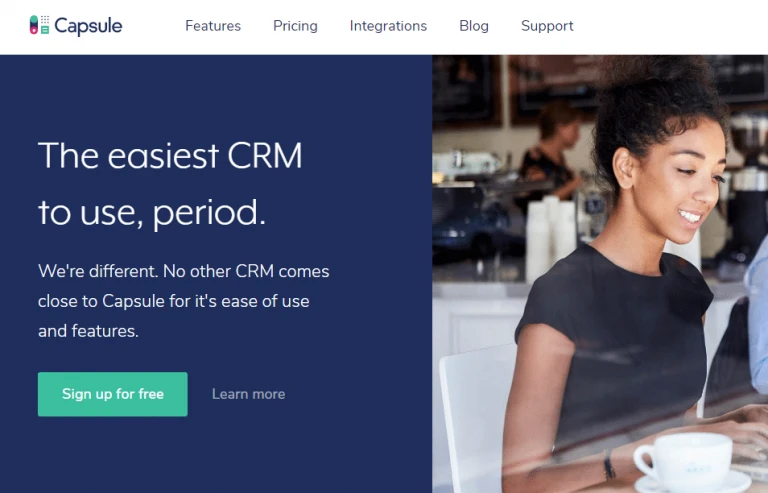The width and height of the screenshot is (768, 493).
Task: Click the Sign up for free button
Action: 113,394
